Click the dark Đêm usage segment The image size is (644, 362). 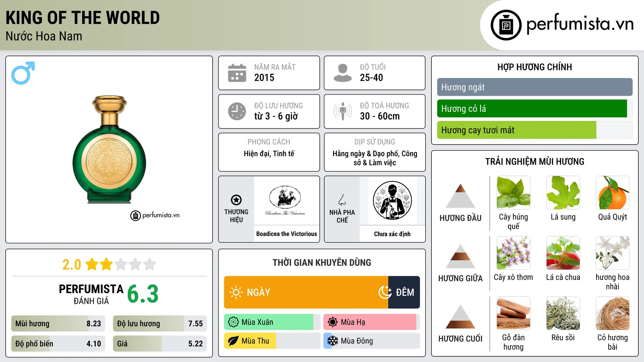tap(404, 292)
